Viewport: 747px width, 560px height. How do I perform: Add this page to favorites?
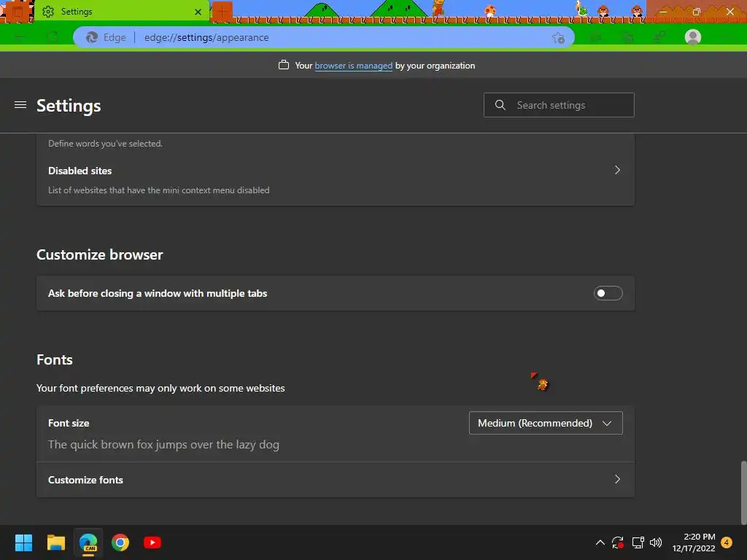tap(558, 38)
